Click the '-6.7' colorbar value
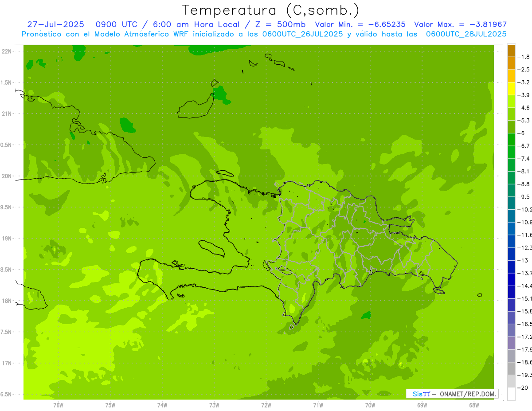 (x=524, y=146)
